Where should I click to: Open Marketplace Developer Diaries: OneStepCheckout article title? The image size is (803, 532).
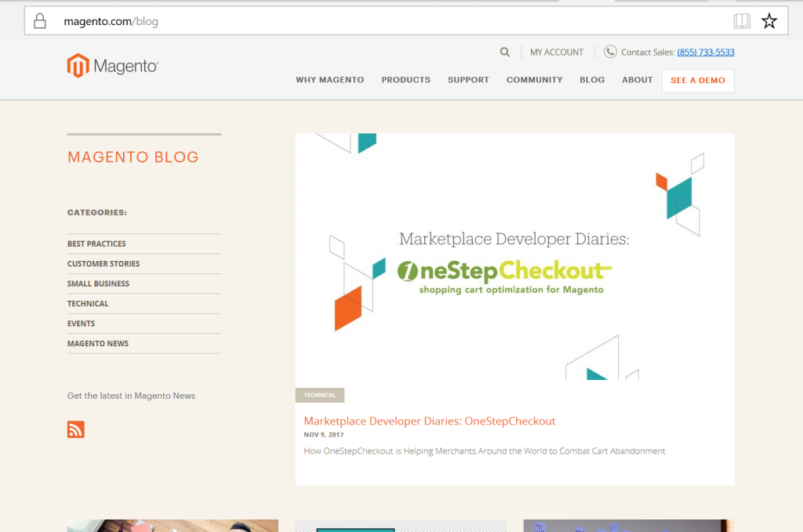tap(429, 421)
